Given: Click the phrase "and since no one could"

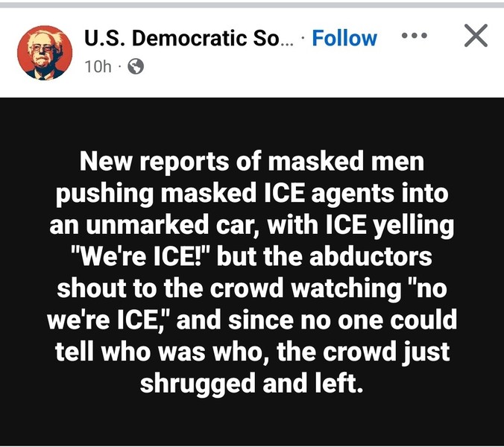Looking at the screenshot, I should point(317,320).
